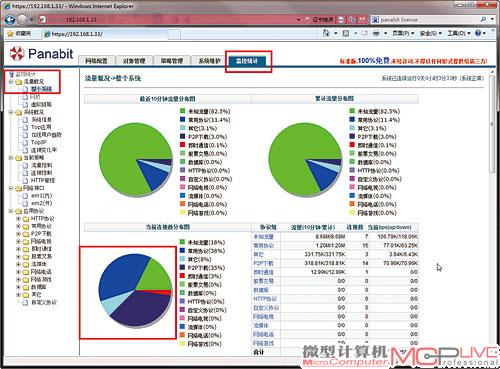The width and height of the screenshot is (500, 369).
Task: Open the Favorites star button
Action: (19, 34)
